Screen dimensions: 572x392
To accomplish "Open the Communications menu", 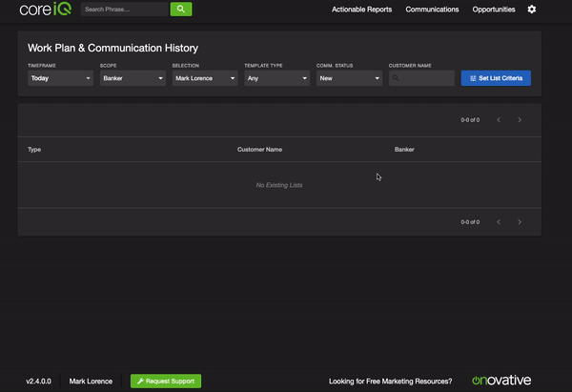I will [432, 10].
